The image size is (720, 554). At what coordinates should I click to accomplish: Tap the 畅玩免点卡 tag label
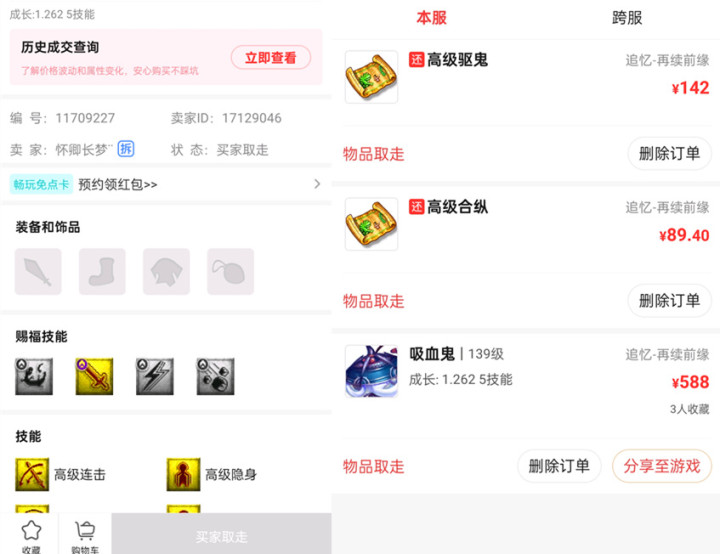coord(41,184)
